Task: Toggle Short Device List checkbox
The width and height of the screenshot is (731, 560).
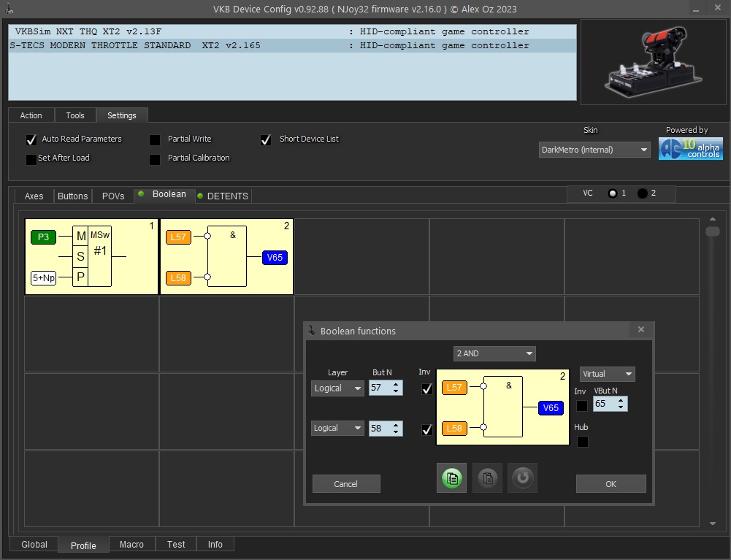Action: pyautogui.click(x=266, y=139)
